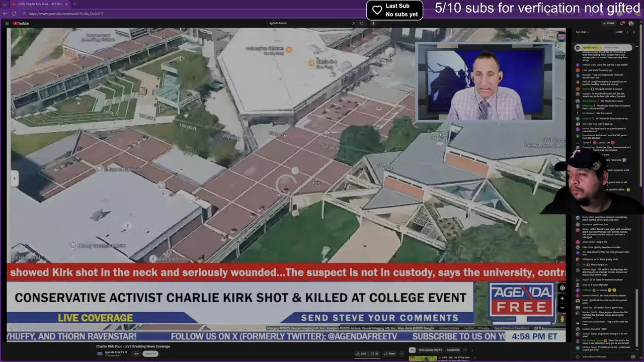644x362 pixels.
Task: Select the All filter chip
Action: [412, 350]
